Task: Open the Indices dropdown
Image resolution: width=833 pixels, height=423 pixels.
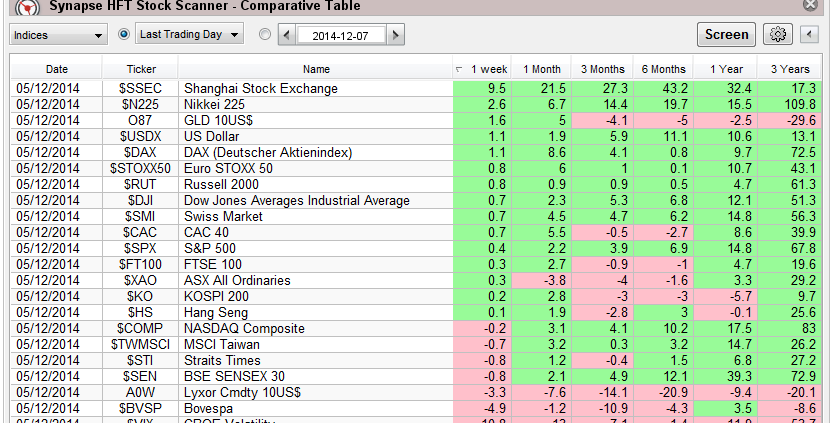Action: [58, 35]
